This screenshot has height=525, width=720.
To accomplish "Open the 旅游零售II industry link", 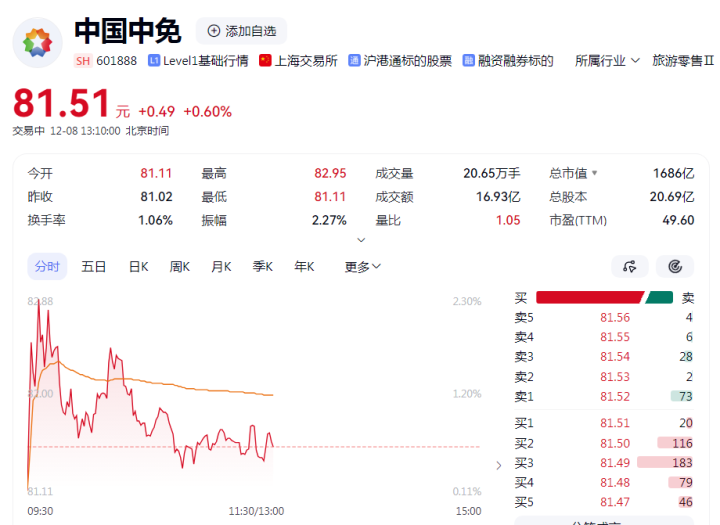I will [x=682, y=61].
